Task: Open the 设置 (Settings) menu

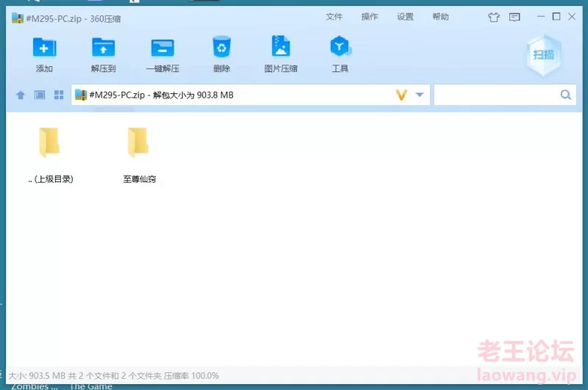Action: pyautogui.click(x=405, y=17)
